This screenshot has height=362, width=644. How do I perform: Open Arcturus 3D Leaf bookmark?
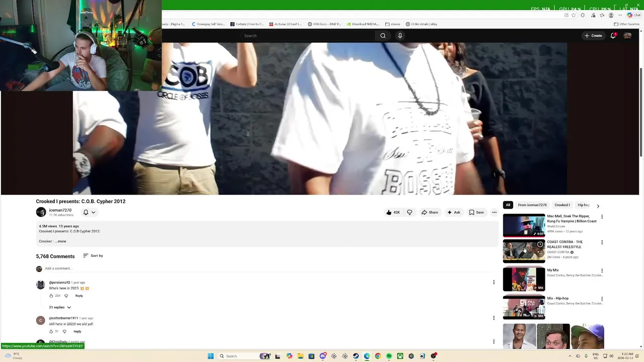(x=286, y=24)
